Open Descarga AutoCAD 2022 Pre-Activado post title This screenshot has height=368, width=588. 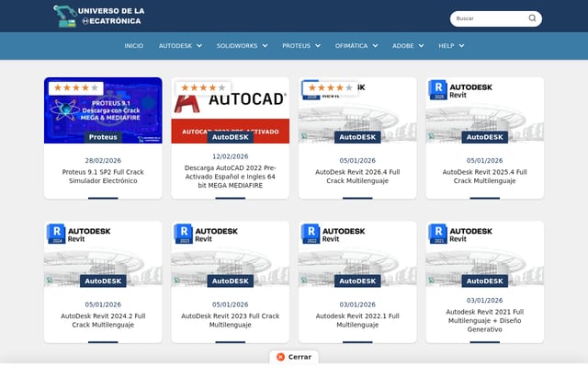(231, 176)
